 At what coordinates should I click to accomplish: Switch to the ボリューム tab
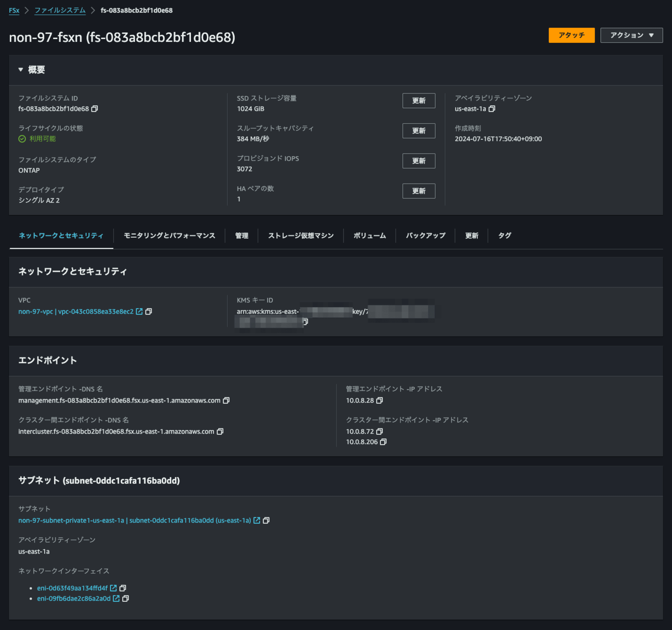coord(370,235)
